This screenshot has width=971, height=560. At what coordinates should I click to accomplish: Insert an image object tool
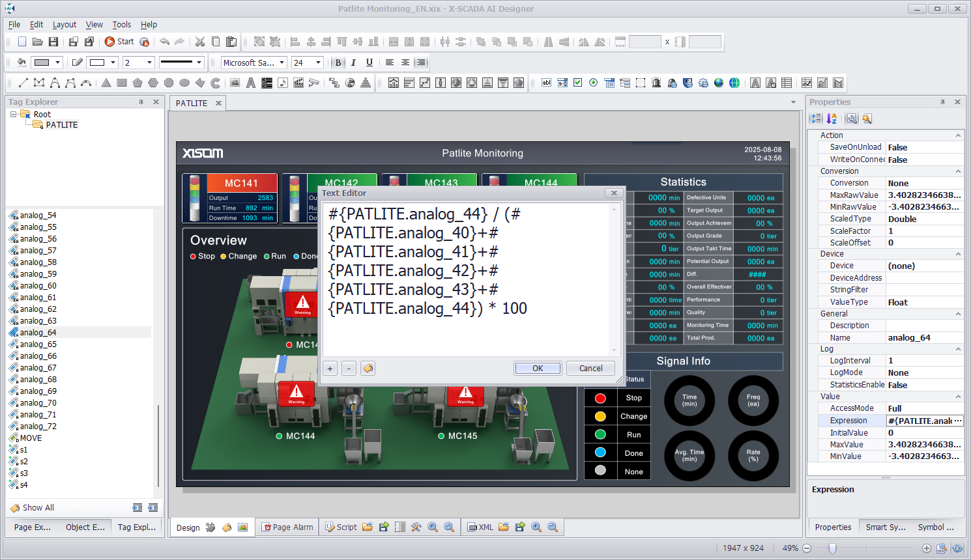tap(235, 83)
